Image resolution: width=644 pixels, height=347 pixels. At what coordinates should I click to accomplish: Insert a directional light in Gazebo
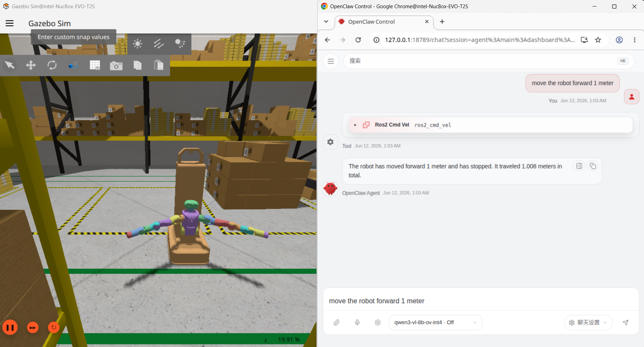[159, 44]
